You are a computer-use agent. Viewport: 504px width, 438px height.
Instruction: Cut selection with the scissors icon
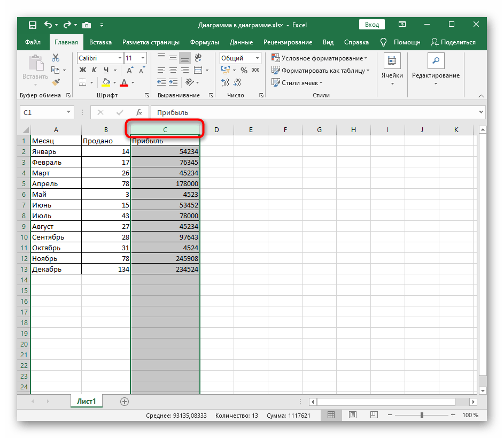click(56, 58)
